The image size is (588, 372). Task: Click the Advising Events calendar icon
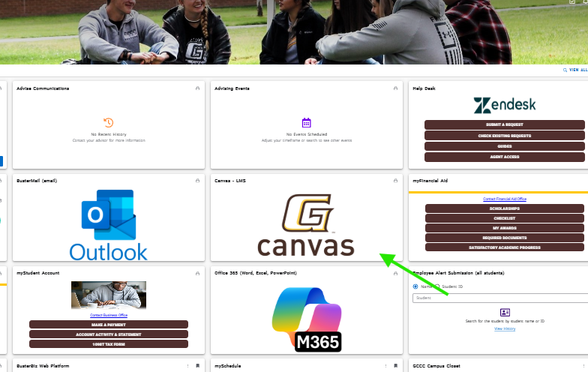pyautogui.click(x=306, y=123)
